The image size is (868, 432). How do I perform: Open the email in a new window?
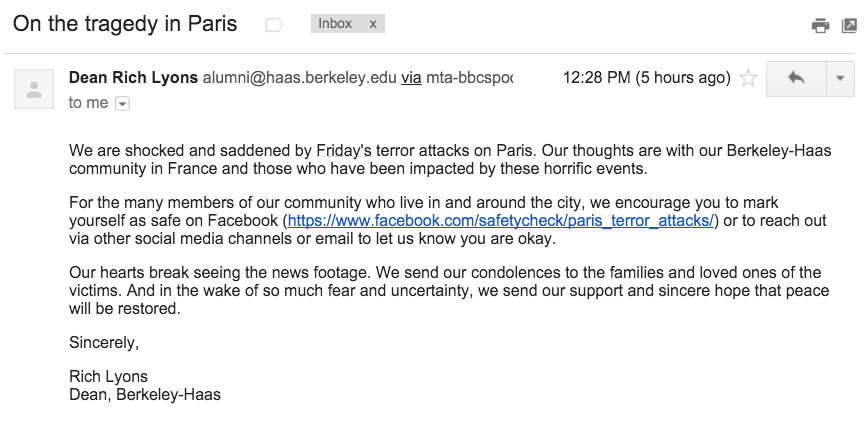[x=849, y=26]
